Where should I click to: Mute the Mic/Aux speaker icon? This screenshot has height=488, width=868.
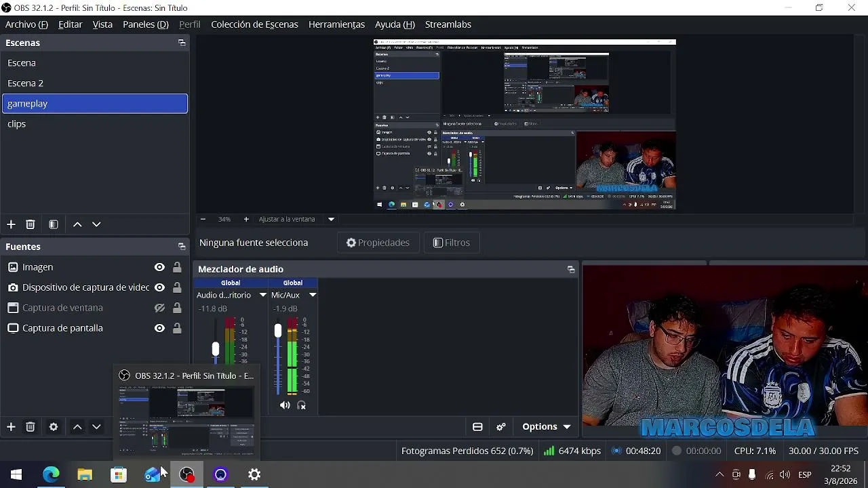[x=285, y=405]
